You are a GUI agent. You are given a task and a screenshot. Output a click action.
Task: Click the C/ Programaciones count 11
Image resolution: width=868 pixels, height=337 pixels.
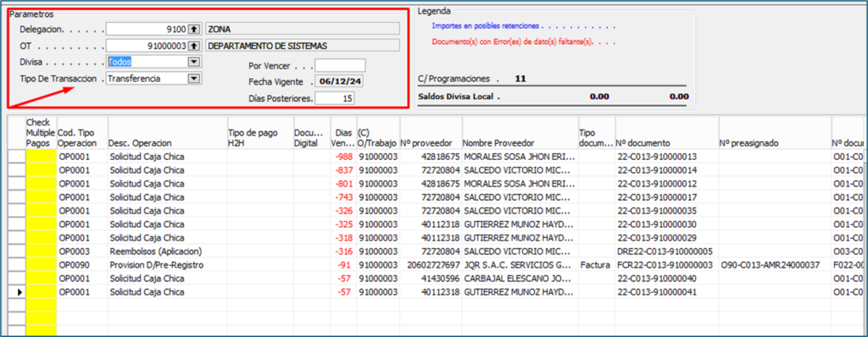[520, 79]
